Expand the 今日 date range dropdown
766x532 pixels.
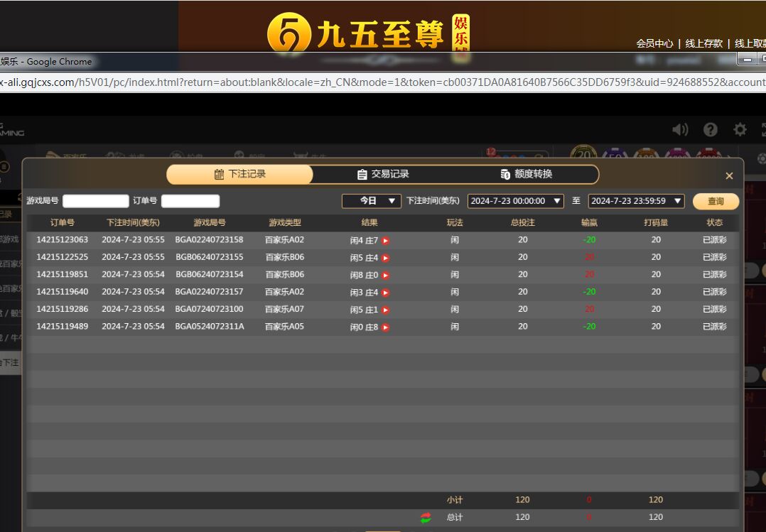[372, 201]
